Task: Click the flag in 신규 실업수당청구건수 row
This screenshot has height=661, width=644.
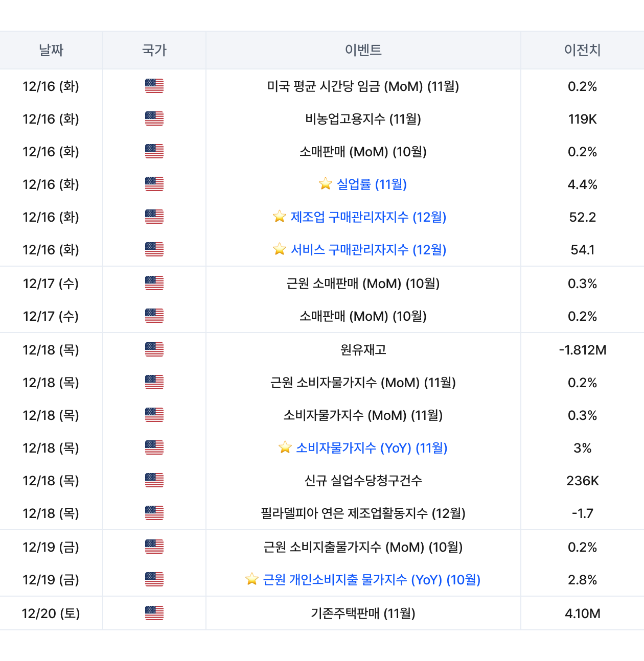Action: [154, 480]
